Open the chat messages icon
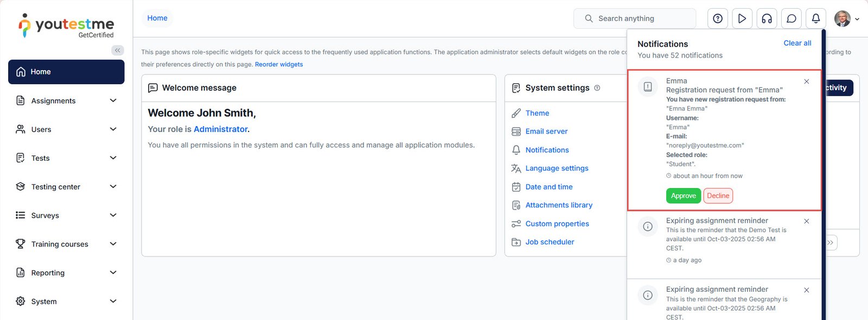Screen dimensions: 868x320 pyautogui.click(x=792, y=18)
